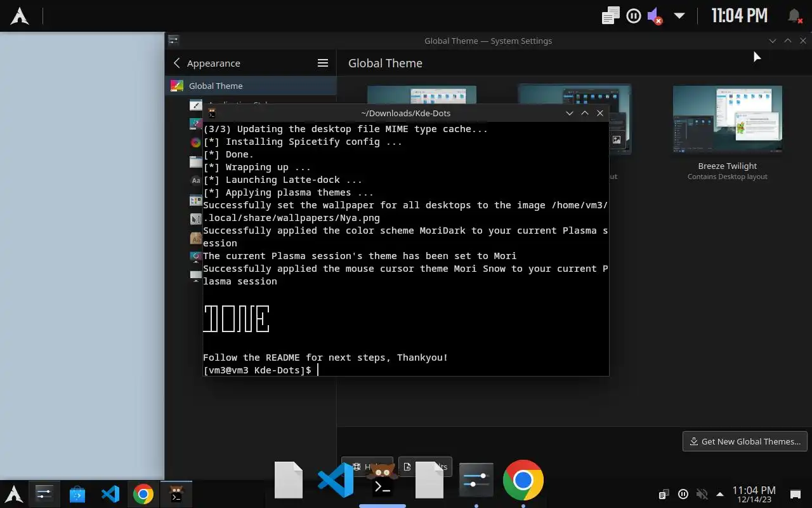Click the Launching Latte-dock line in terminal
This screenshot has width=812, height=508.
(282, 180)
